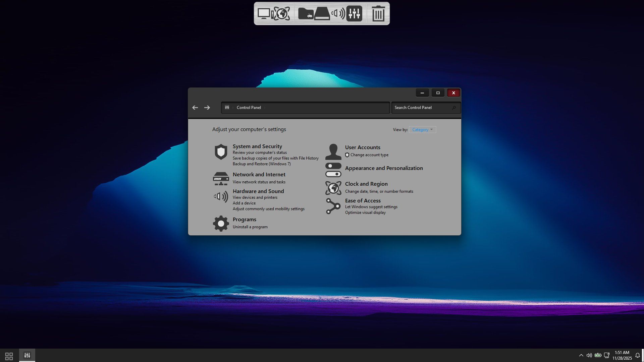The height and width of the screenshot is (362, 644).
Task: Open the games folder icon in the dock
Action: [x=306, y=14]
